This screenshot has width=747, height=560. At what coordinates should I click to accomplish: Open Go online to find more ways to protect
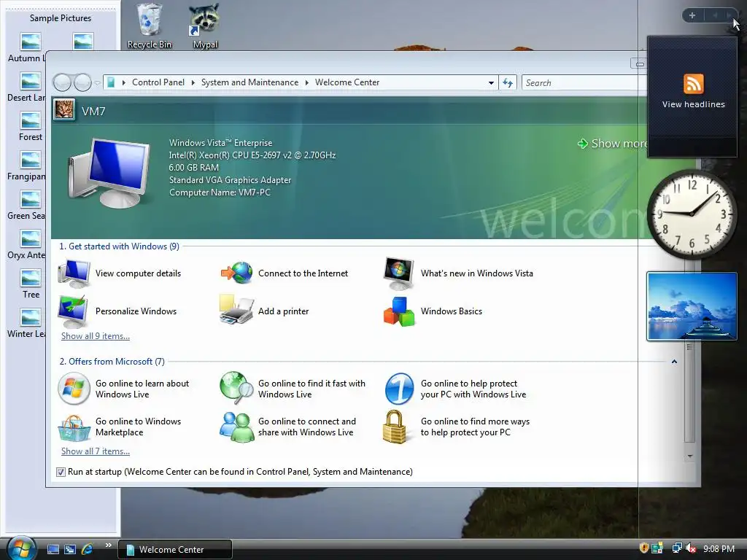point(457,427)
